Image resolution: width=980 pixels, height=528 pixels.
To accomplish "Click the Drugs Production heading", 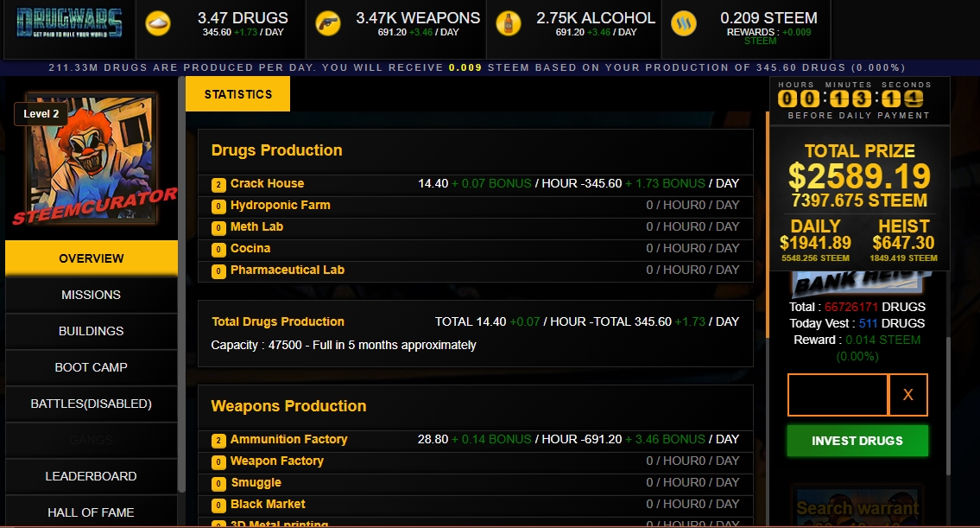I will coord(277,150).
